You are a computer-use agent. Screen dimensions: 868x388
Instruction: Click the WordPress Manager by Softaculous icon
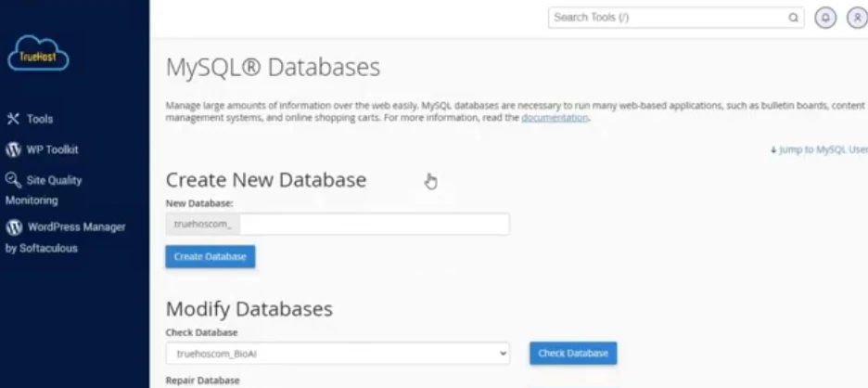(x=14, y=227)
